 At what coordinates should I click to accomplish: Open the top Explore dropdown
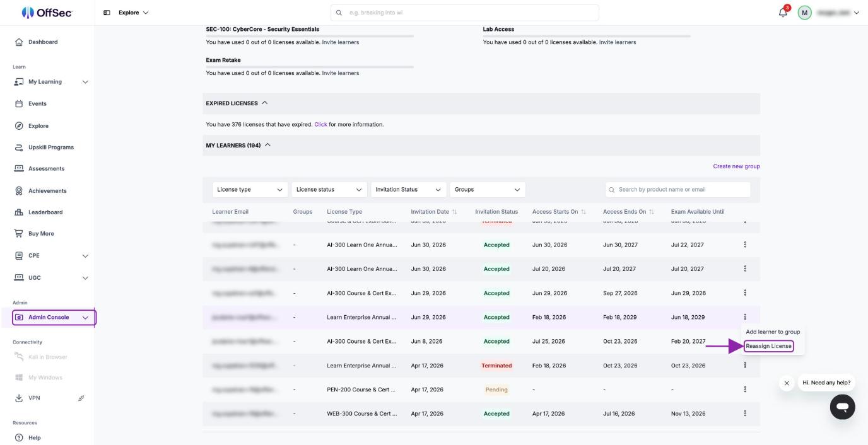pos(134,13)
